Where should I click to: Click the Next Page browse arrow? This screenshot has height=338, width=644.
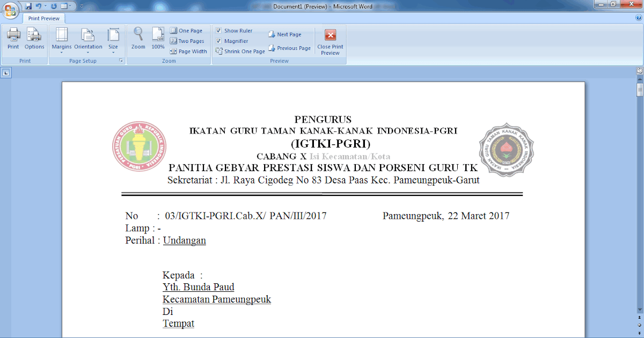tap(640, 333)
